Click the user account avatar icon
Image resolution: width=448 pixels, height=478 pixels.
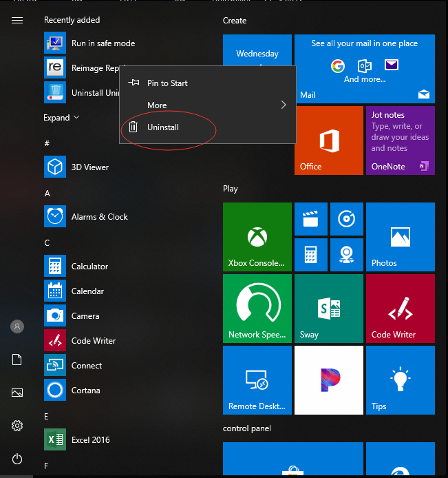click(17, 326)
